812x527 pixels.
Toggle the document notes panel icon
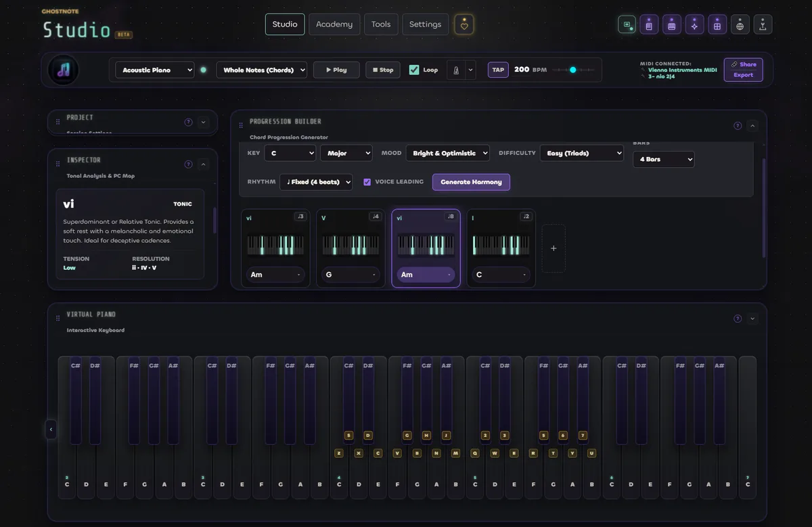[649, 25]
